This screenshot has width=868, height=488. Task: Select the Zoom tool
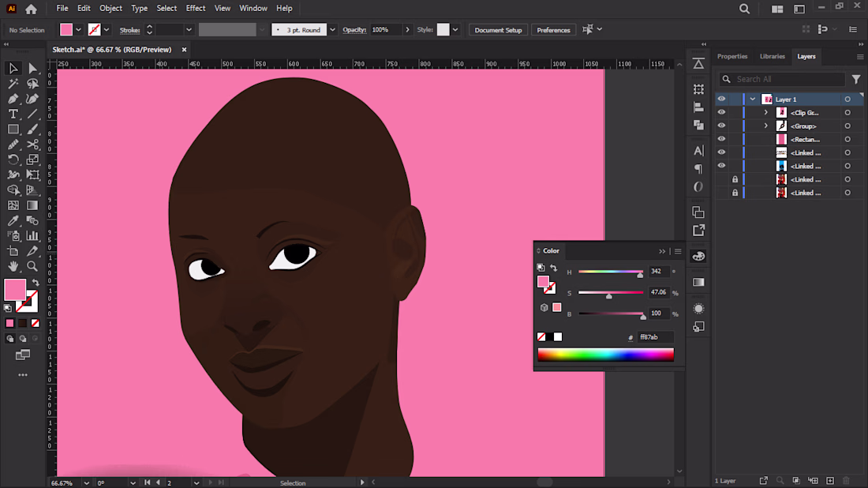32,266
